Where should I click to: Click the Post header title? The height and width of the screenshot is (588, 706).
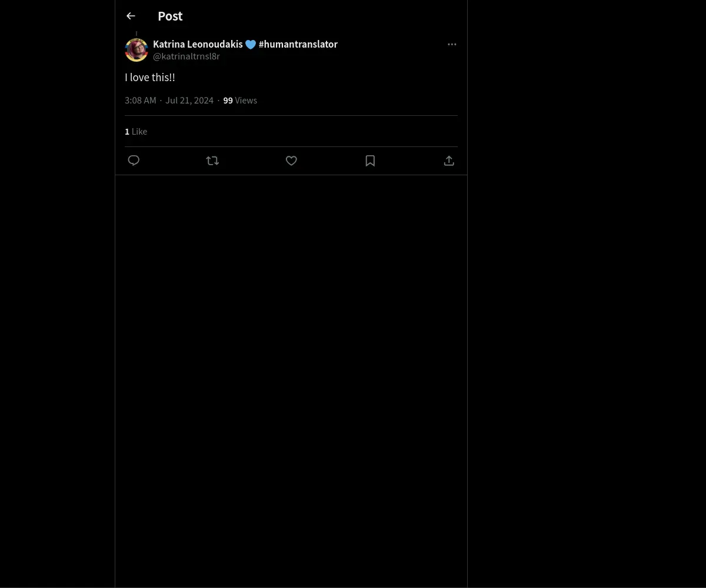click(170, 16)
